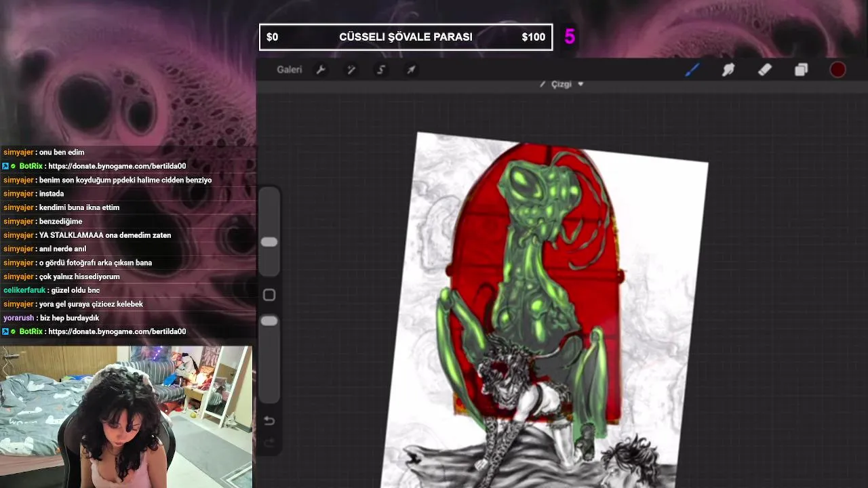Activate the Transform arrow tool
The width and height of the screenshot is (868, 488).
[411, 70]
